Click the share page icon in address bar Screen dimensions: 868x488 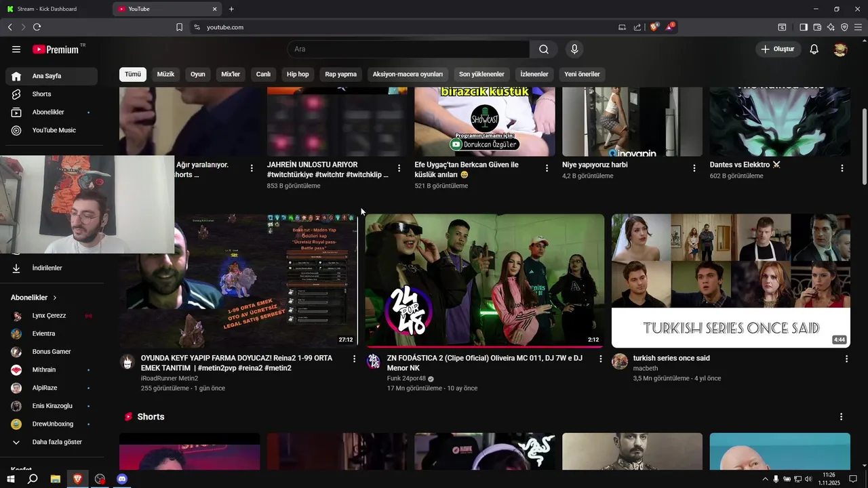click(x=637, y=27)
